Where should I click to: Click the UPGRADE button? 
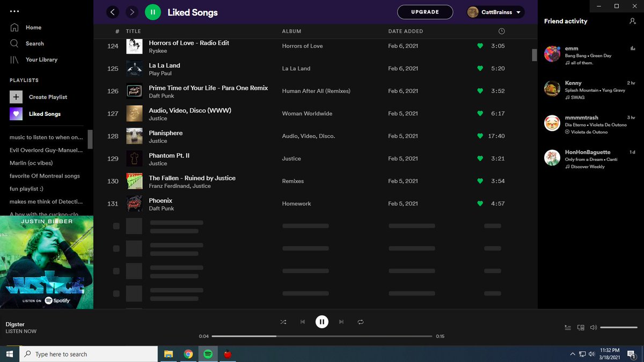[425, 12]
